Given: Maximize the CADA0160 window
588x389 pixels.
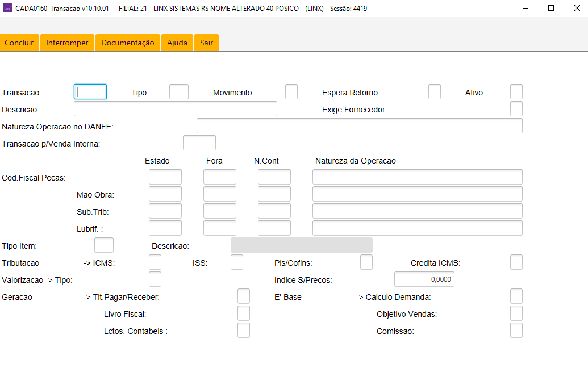Looking at the screenshot, I should [x=551, y=8].
